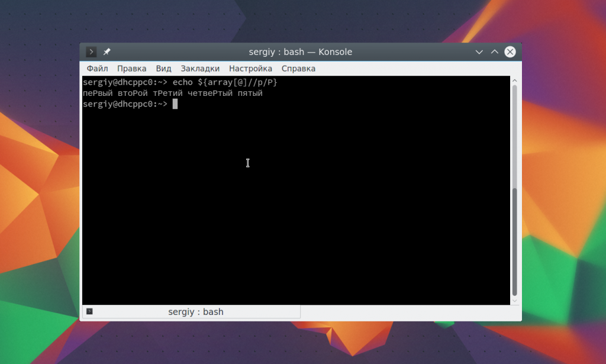Show the Справка menu
This screenshot has height=364, width=606.
[x=298, y=69]
